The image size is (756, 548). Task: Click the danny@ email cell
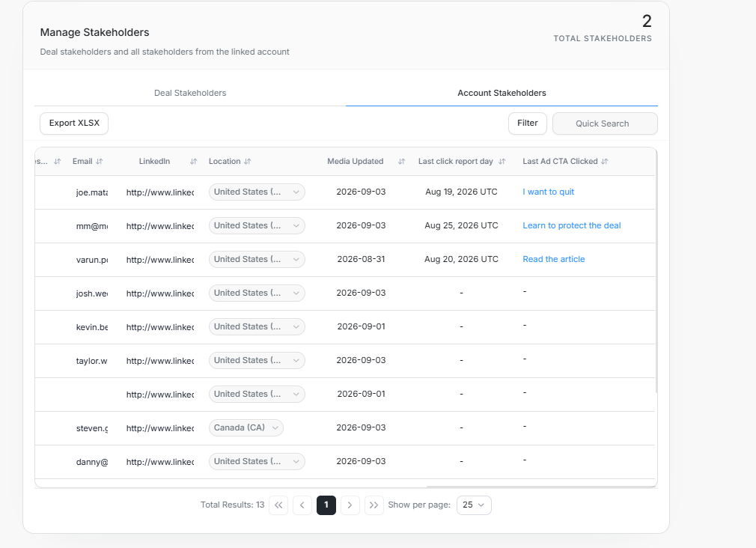[92, 462]
